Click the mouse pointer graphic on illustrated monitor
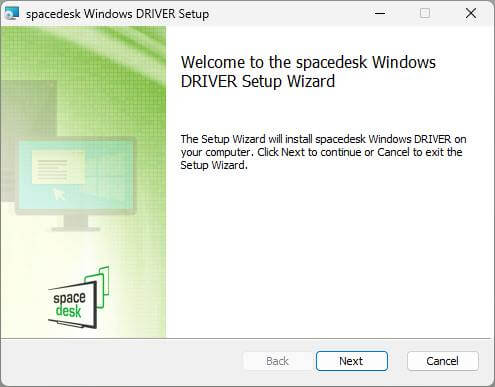The width and height of the screenshot is (495, 387). coord(59,194)
